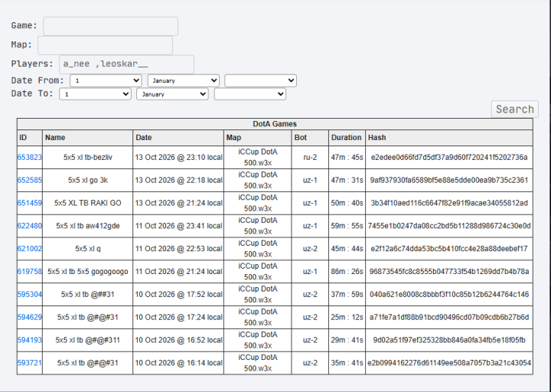Image resolution: width=551 pixels, height=392 pixels.
Task: Click date 10 Oct 2026 @ 17:52 local
Action: point(178,295)
